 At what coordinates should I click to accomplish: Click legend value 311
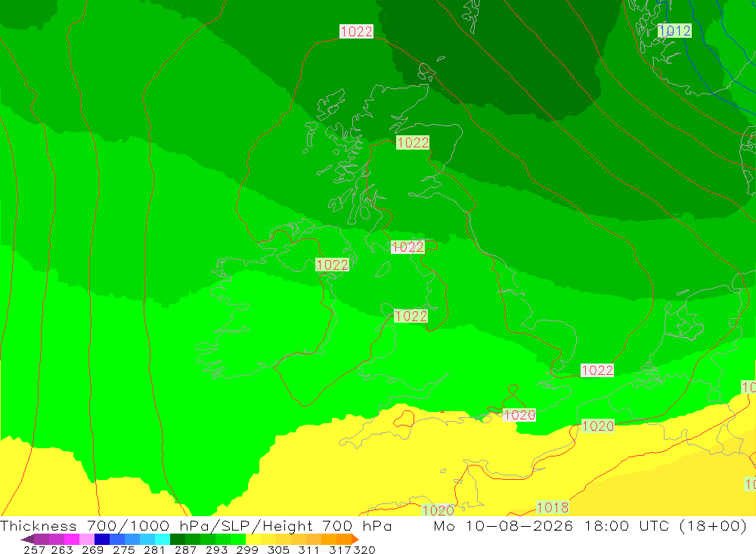[309, 550]
